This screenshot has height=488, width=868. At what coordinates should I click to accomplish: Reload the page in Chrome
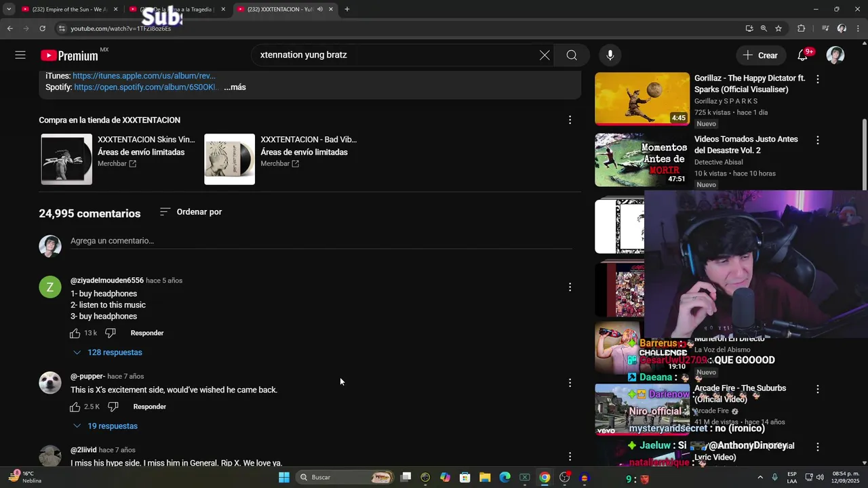coord(42,28)
